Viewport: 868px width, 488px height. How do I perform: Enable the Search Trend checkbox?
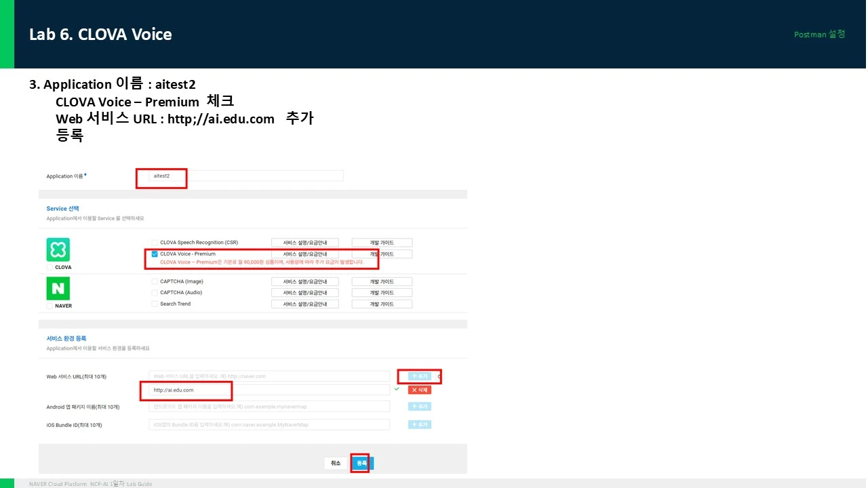(x=155, y=304)
